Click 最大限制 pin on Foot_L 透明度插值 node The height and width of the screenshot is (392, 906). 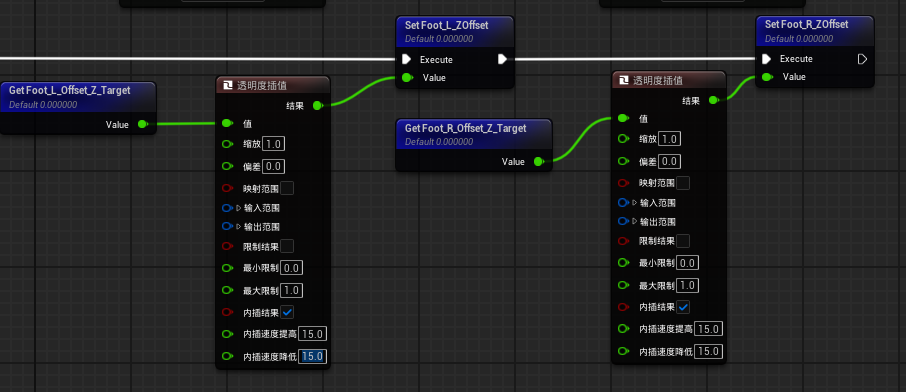click(228, 290)
